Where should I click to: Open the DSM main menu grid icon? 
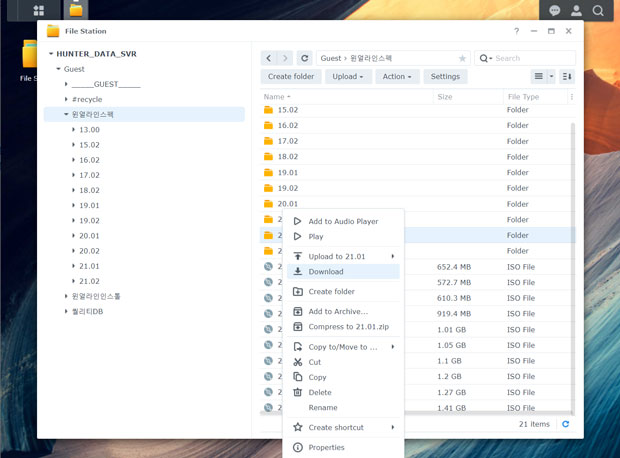[x=39, y=10]
